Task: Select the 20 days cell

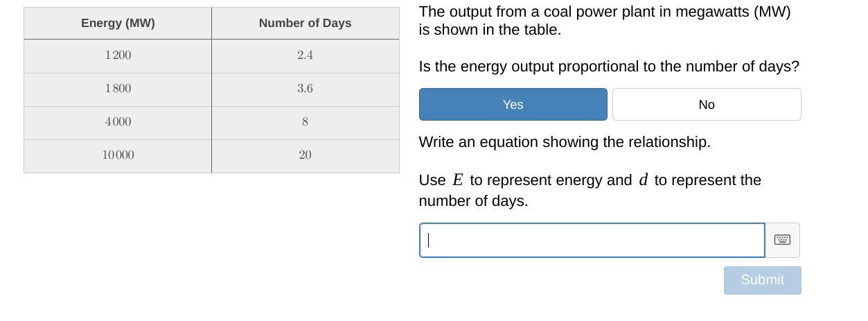Action: pyautogui.click(x=305, y=155)
